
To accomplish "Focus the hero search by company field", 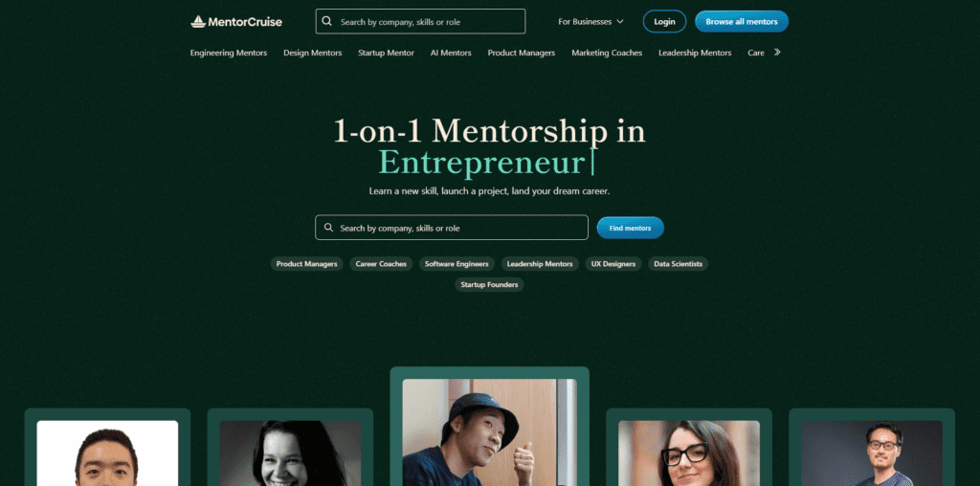I will click(x=452, y=228).
